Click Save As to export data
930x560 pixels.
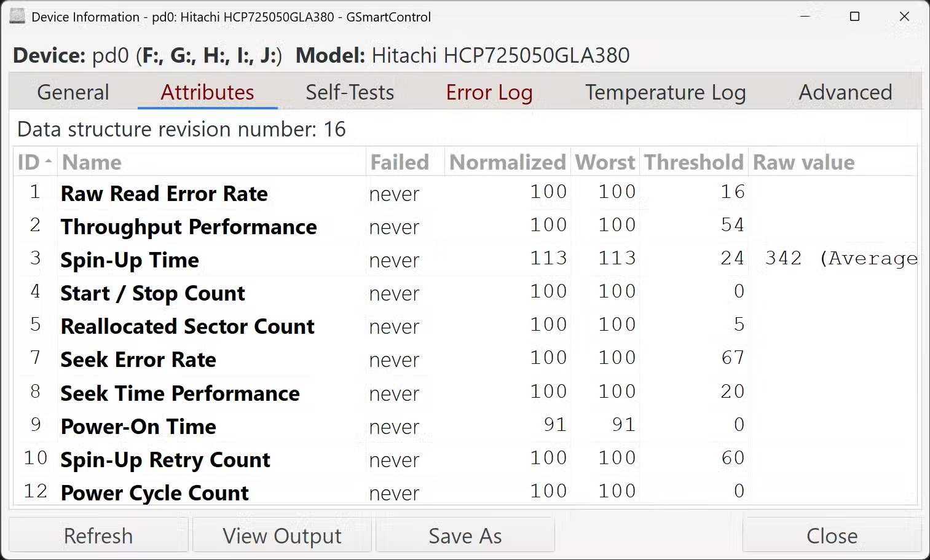[x=465, y=535]
